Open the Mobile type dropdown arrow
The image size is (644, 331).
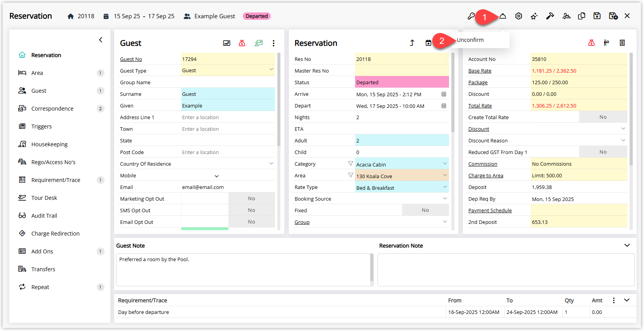(217, 176)
